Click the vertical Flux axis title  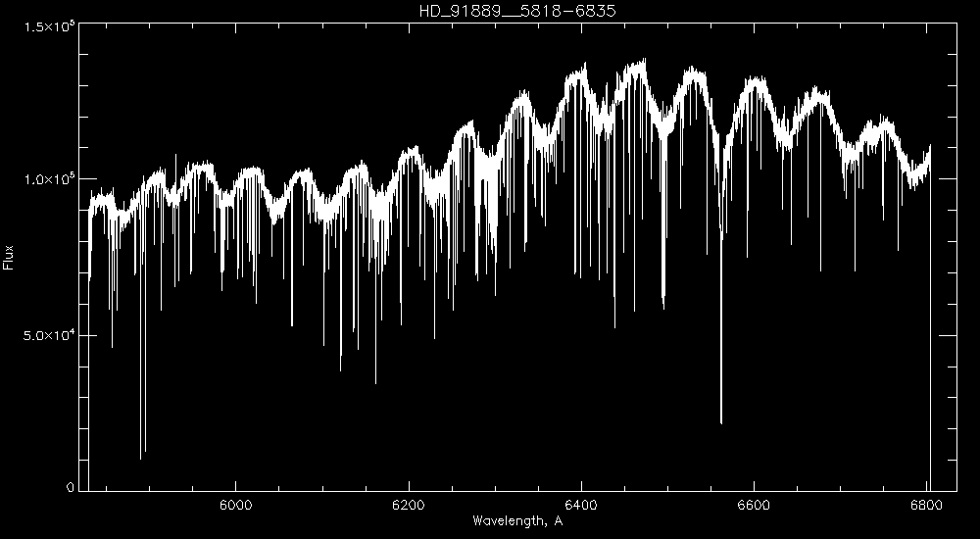click(8, 257)
